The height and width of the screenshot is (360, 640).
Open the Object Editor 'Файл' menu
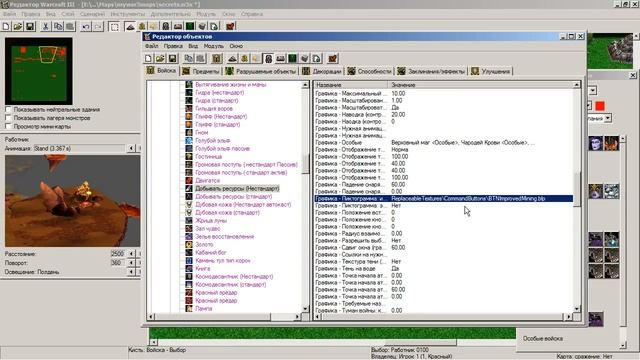[151, 46]
